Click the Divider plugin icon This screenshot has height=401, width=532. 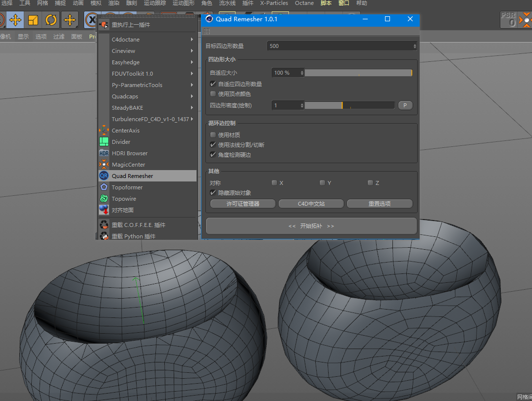[104, 142]
